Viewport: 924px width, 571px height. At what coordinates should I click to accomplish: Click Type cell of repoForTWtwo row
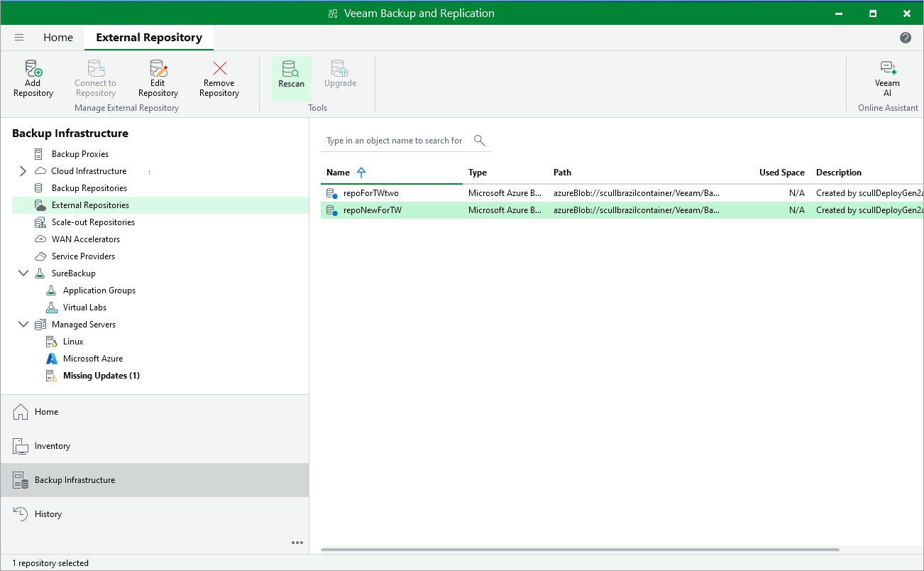(x=505, y=193)
